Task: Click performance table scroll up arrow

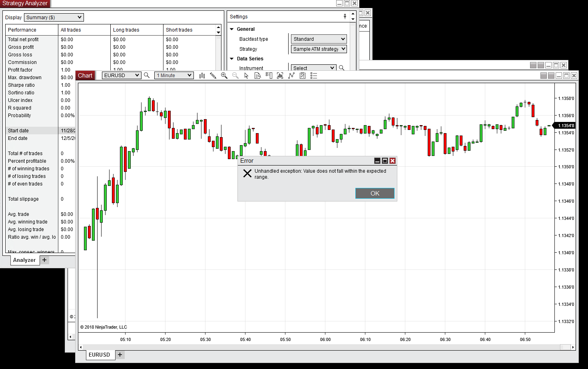Action: pos(218,28)
